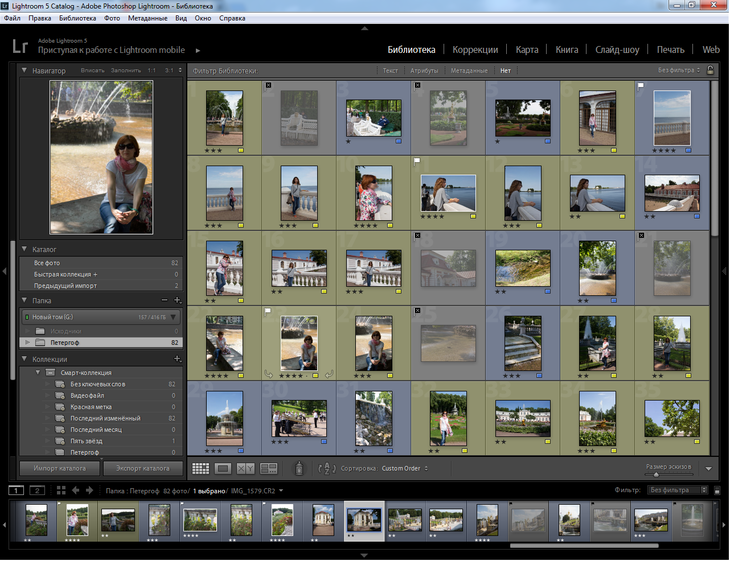Switch to Loupe view in the toolbar
Screen dimensions: 730x561
pyautogui.click(x=223, y=468)
